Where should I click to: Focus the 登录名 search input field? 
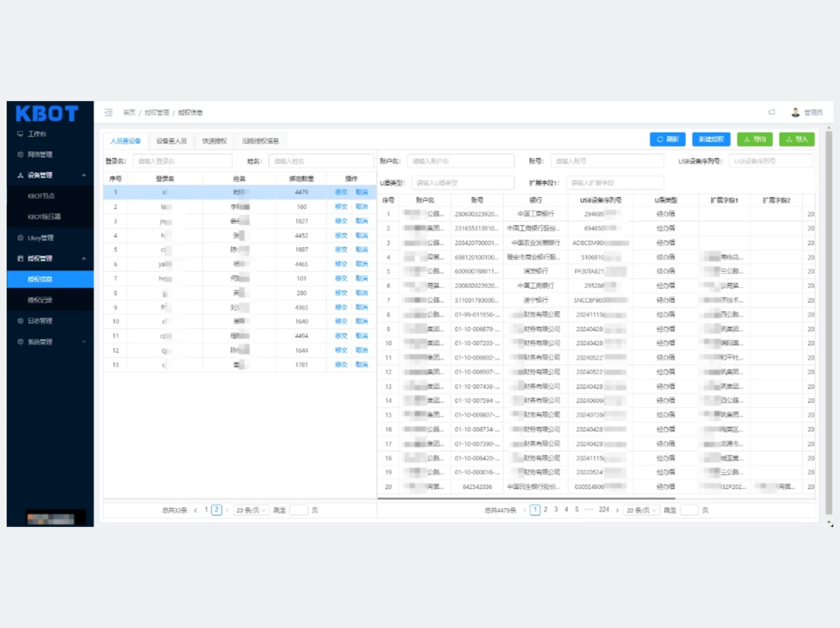tap(182, 161)
